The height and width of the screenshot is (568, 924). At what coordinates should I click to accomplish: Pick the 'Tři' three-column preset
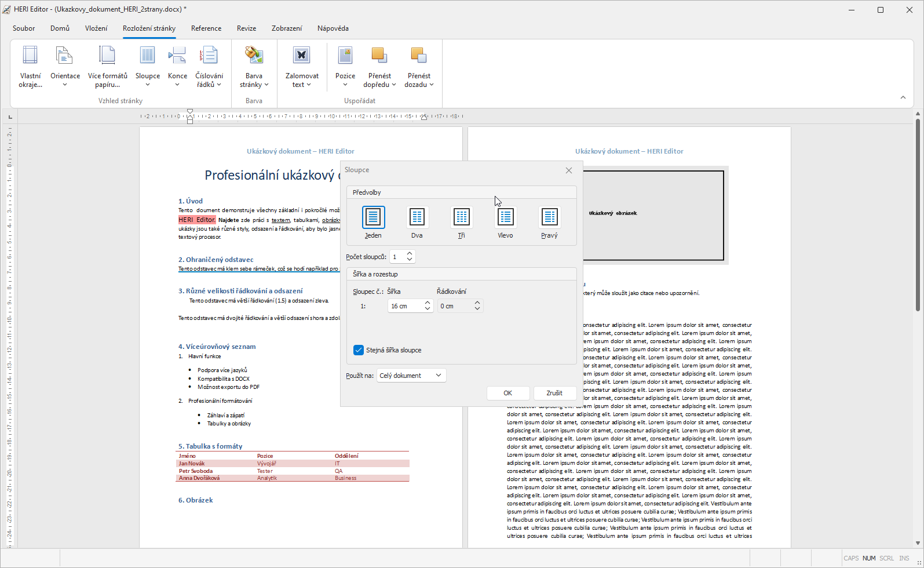click(x=461, y=218)
